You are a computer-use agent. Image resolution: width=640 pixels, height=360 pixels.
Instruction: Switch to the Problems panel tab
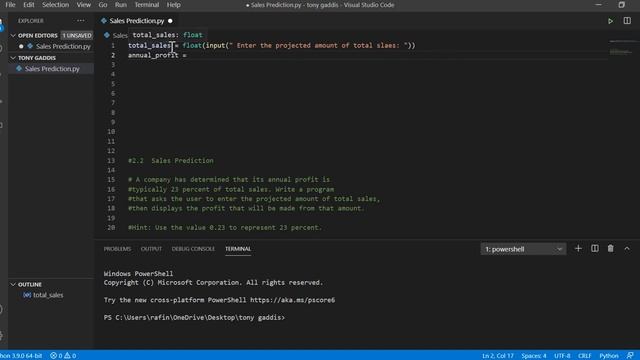click(117, 249)
